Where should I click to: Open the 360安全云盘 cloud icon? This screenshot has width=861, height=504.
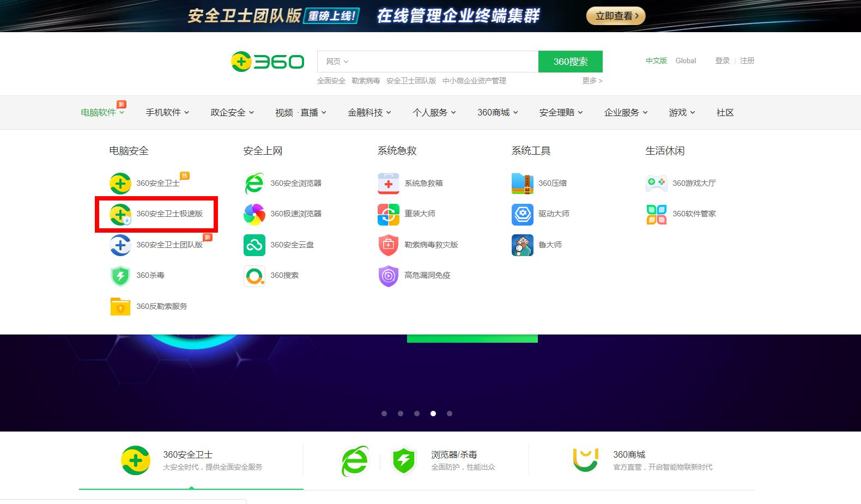[x=254, y=245]
